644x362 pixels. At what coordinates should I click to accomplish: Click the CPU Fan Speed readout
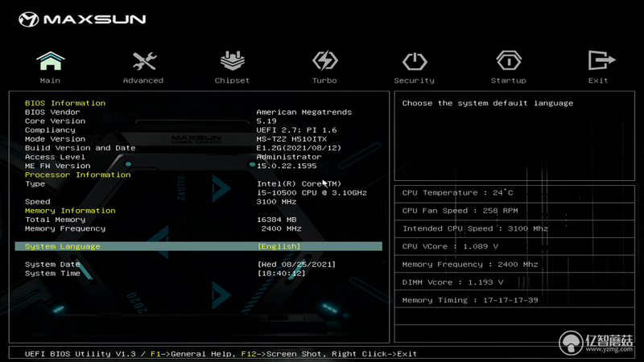coord(460,211)
